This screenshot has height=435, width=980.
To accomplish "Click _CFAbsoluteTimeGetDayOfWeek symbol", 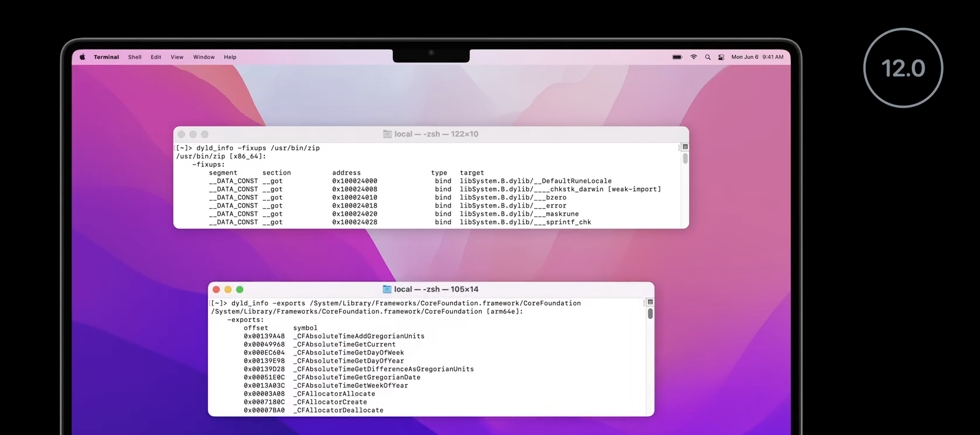I will [x=348, y=353].
